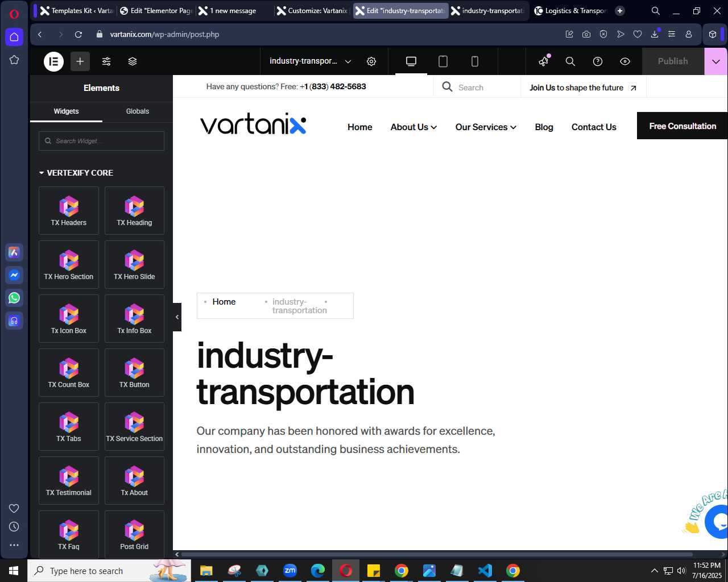Select the TX Hero Section widget
This screenshot has height=582, width=728.
coord(69,265)
